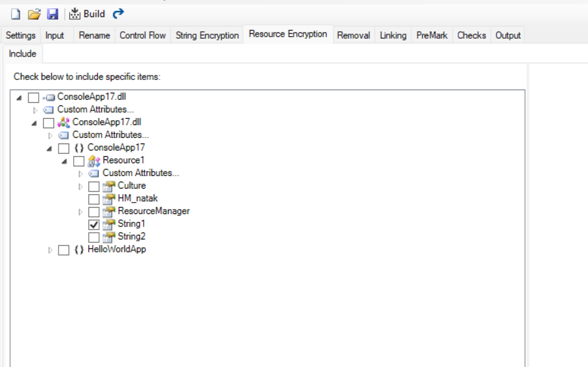Switch to the Settings tab
Viewport: 588px width, 367px height.
20,35
